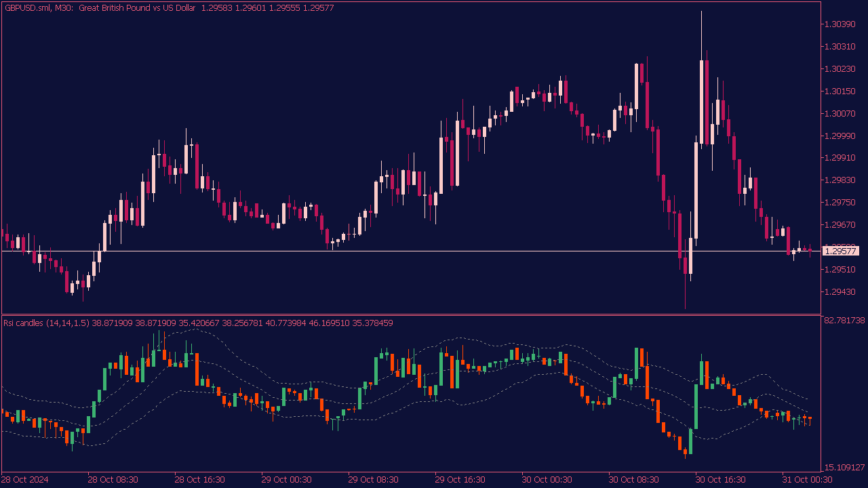Click the 30 Oct 08:30 time label
Viewport: 868px width, 488px height.
633,480
